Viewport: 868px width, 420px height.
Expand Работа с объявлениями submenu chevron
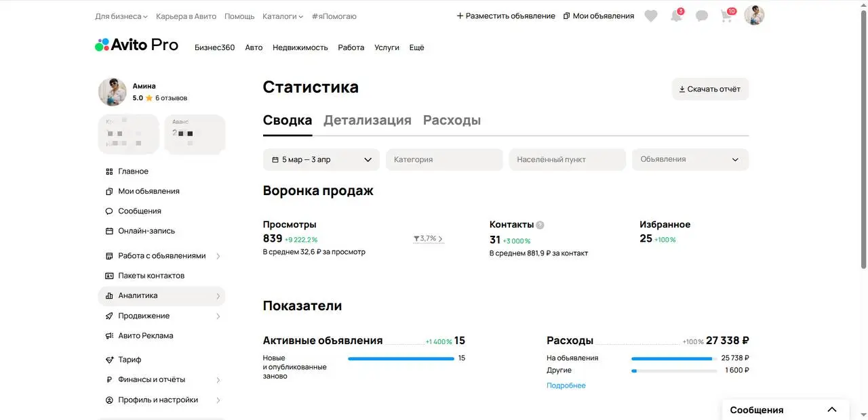(x=218, y=256)
